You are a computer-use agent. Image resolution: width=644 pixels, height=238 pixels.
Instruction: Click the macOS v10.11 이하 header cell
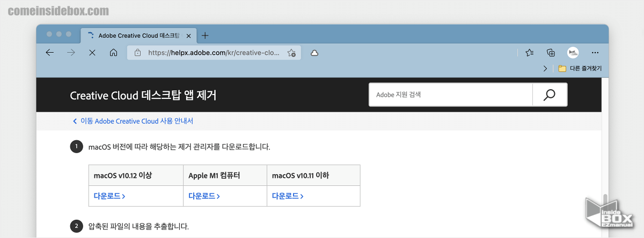tap(313, 176)
